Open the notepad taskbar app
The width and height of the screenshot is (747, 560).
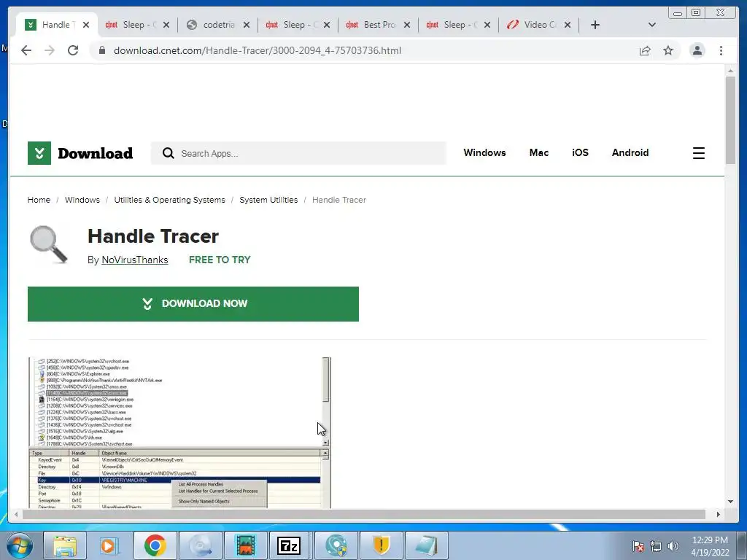coord(426,545)
